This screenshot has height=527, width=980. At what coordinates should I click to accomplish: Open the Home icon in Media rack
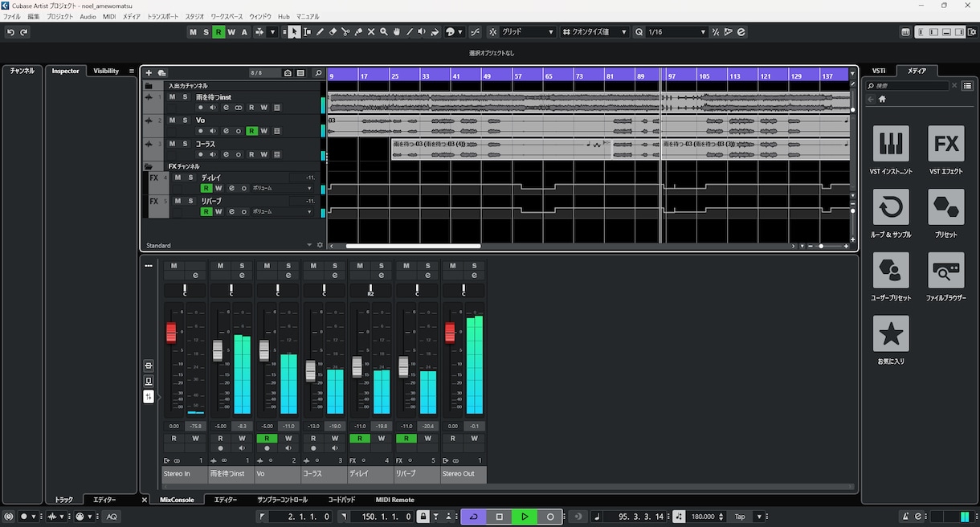click(x=882, y=100)
